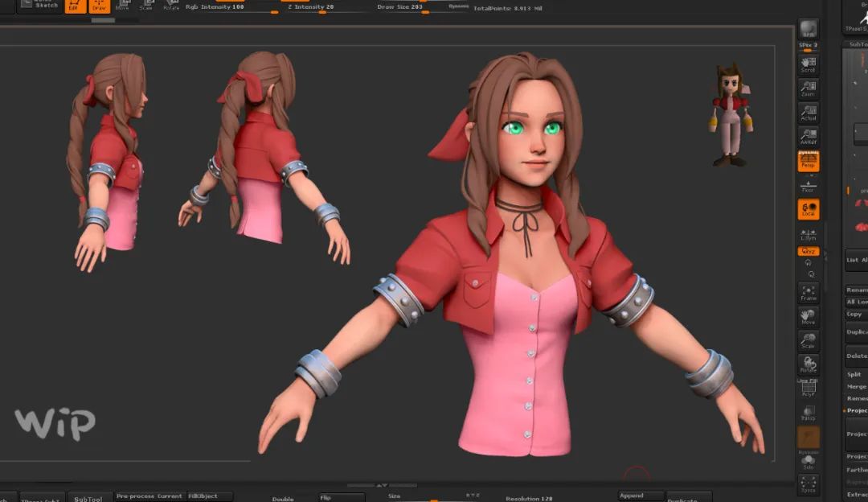Click the SubTool button at bottom

click(88, 498)
